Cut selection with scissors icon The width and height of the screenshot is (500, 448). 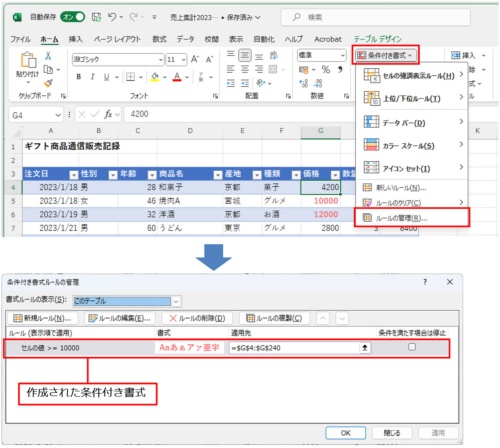pyautogui.click(x=48, y=56)
